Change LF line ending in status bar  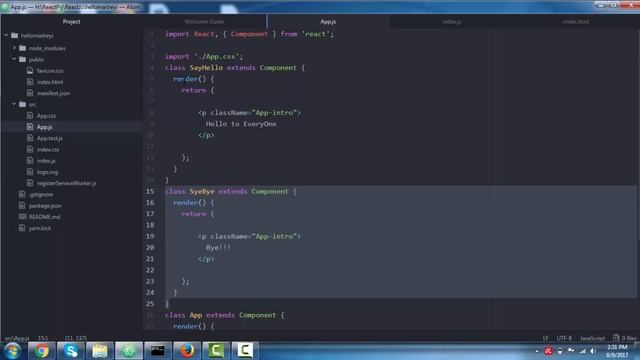point(545,338)
